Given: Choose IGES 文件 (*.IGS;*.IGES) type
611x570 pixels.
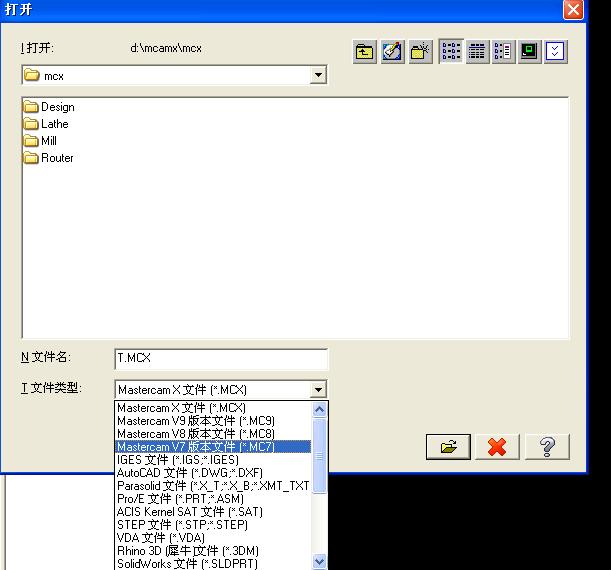Looking at the screenshot, I should (213, 460).
